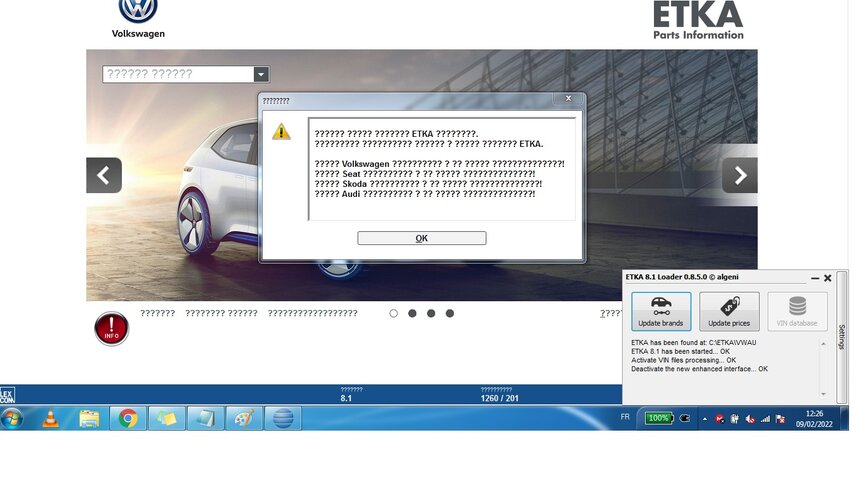Open Windows Explorer from taskbar
This screenshot has height=480, width=854.
89,418
